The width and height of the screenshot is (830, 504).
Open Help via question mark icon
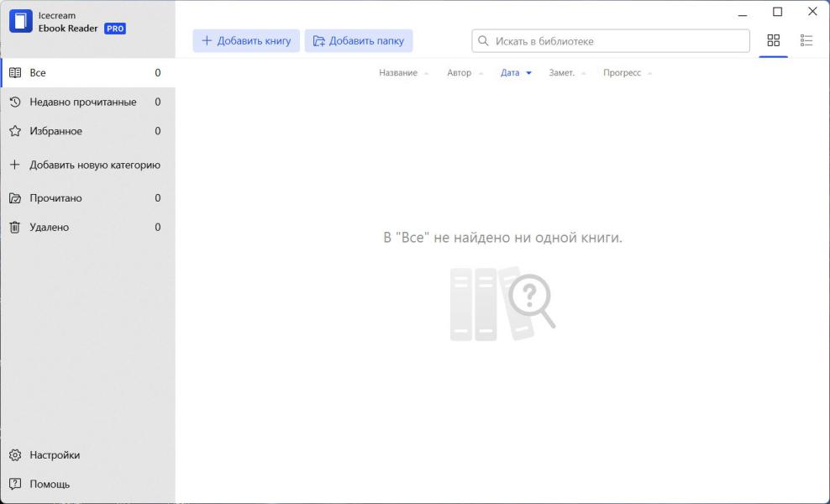click(14, 484)
